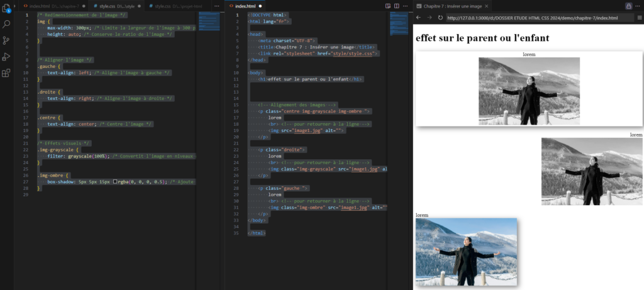The height and width of the screenshot is (290, 644).
Task: Click the split editor icon
Action: 397,5
